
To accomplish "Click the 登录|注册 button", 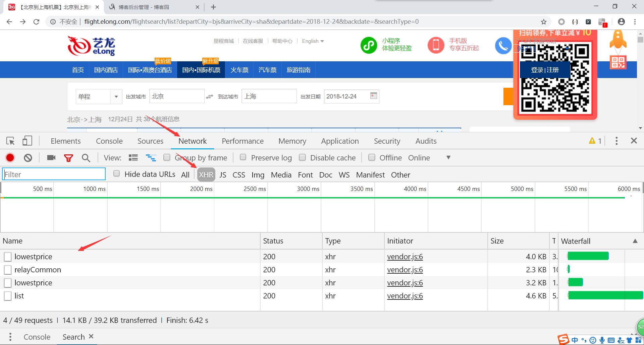I will [545, 70].
